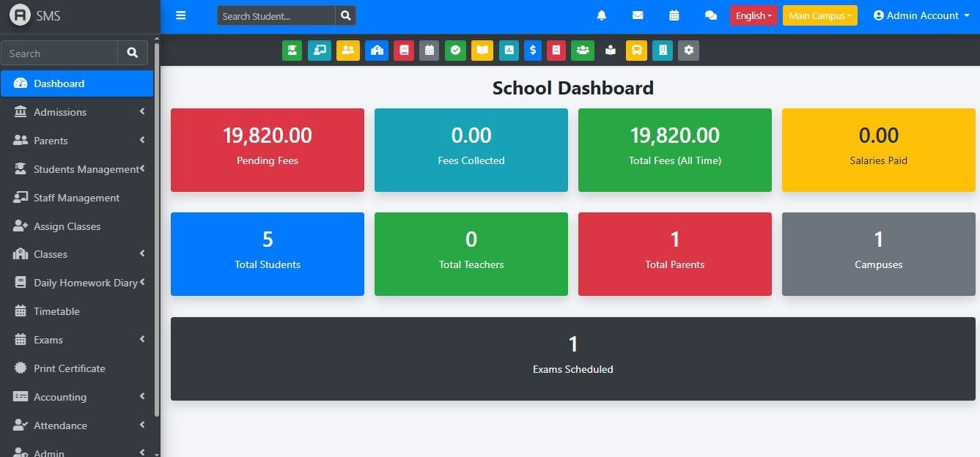Open the Main Campus selector dropdown
Image resolution: width=980 pixels, height=457 pixels.
[x=819, y=15]
